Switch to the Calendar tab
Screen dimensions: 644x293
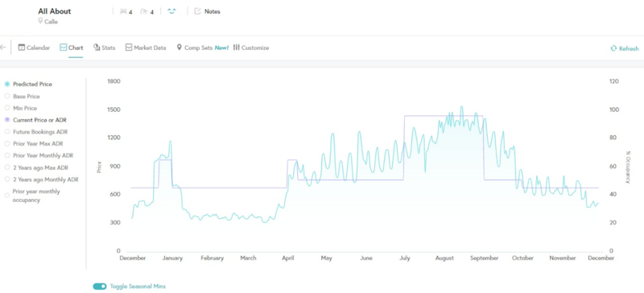(34, 47)
